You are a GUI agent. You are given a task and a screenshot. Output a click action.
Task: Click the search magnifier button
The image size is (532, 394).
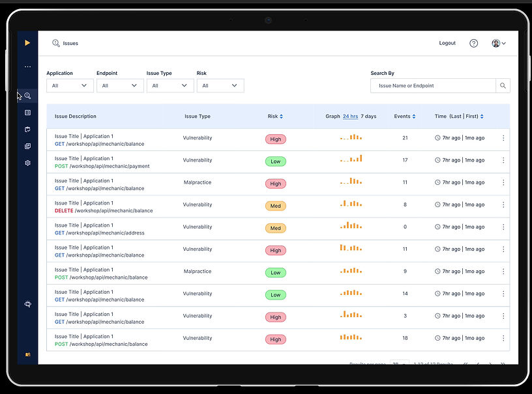click(503, 86)
